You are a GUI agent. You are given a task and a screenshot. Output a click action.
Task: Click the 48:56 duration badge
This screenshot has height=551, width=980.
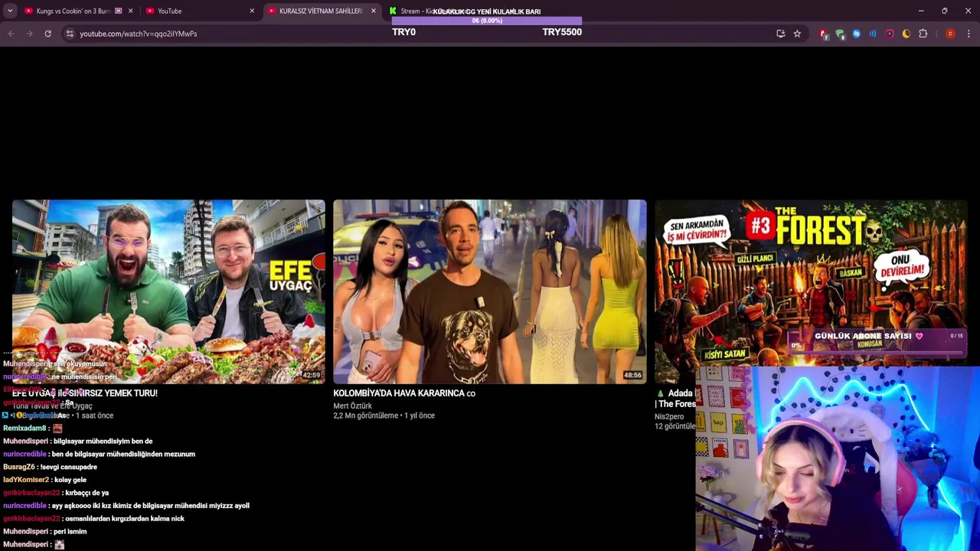point(632,376)
